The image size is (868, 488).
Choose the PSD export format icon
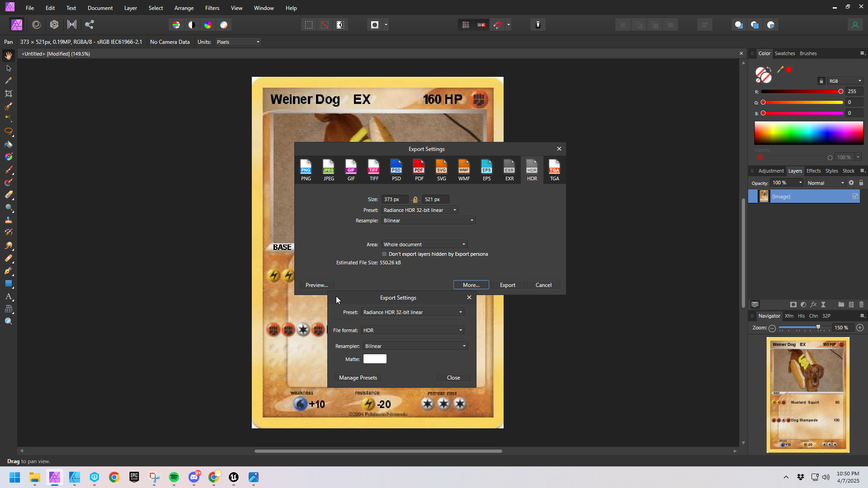(396, 170)
